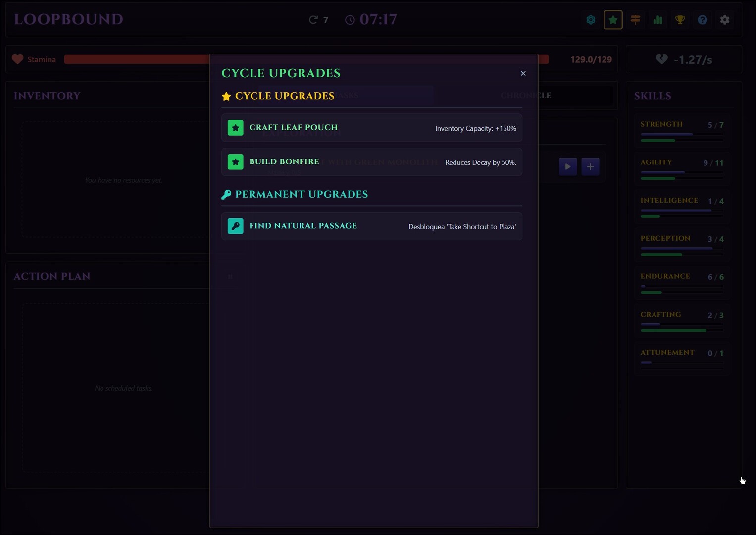756x535 pixels.
Task: Click the teal atom icon in the toolbar
Action: point(590,20)
